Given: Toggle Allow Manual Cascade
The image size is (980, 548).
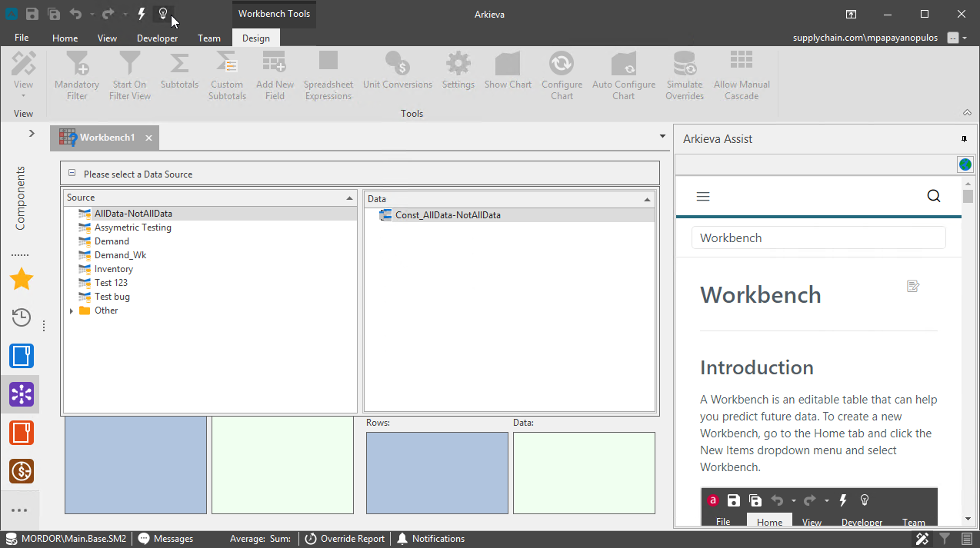Looking at the screenshot, I should pos(742,75).
